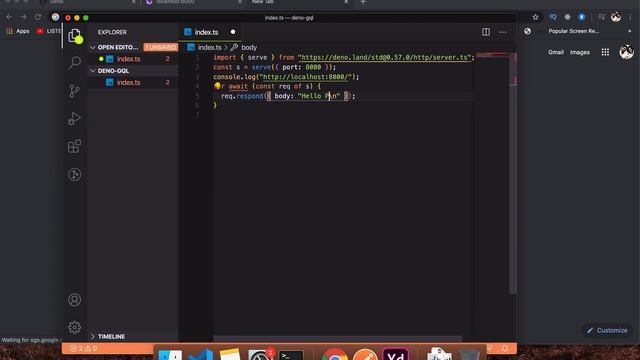Open the Extensions view

(75, 146)
